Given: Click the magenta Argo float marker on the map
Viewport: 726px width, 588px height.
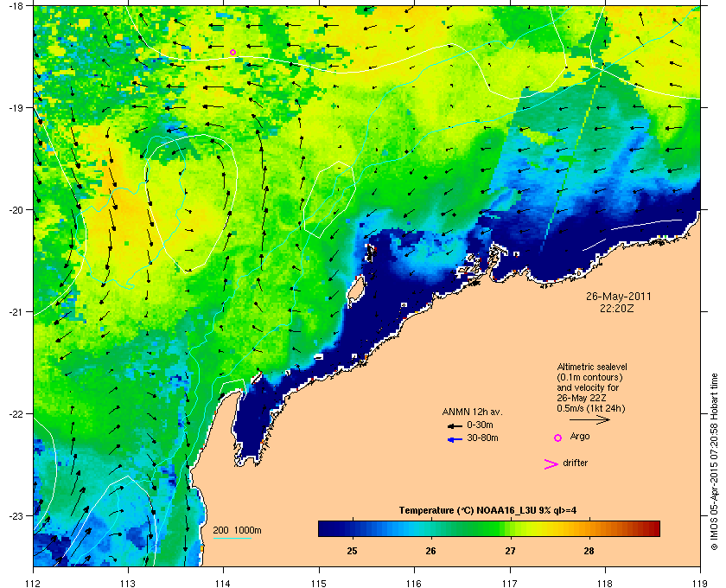Looking at the screenshot, I should pos(232,53).
